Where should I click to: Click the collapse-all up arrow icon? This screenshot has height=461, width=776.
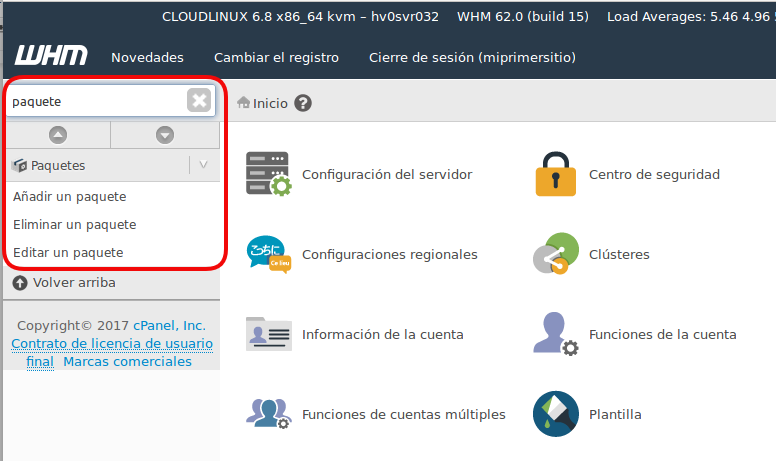click(58, 135)
